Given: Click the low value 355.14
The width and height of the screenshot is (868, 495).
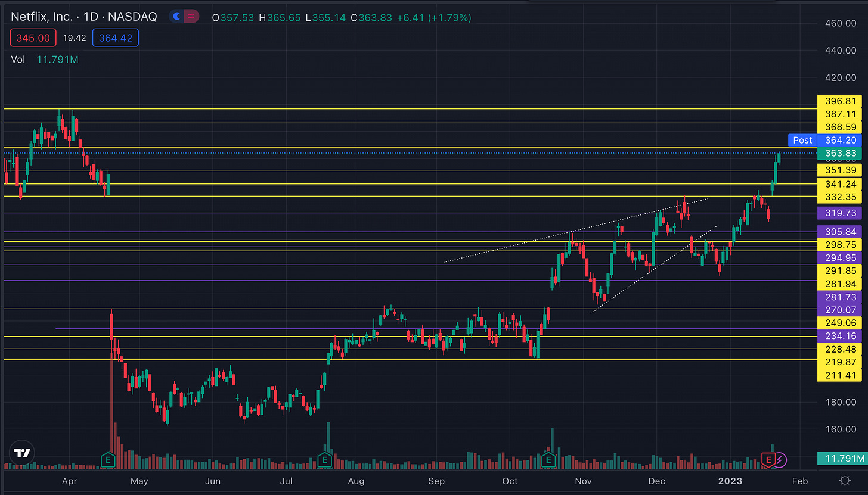Looking at the screenshot, I should point(330,18).
